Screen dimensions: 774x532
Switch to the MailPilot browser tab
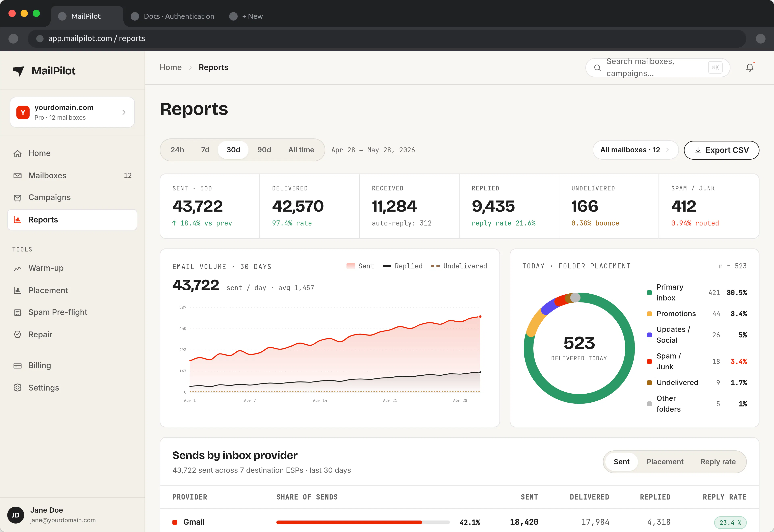click(87, 16)
